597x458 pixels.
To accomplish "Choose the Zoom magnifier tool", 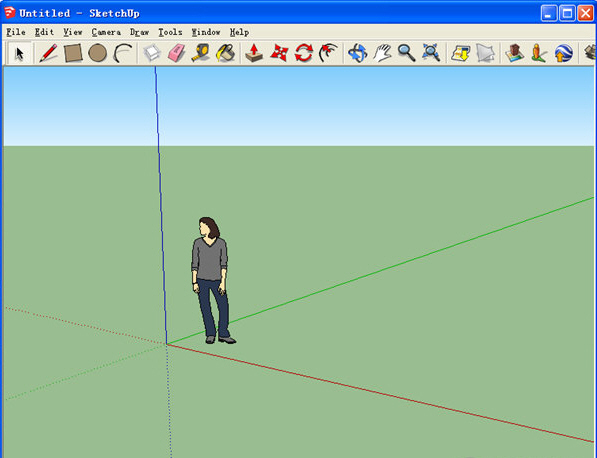I will tap(406, 53).
